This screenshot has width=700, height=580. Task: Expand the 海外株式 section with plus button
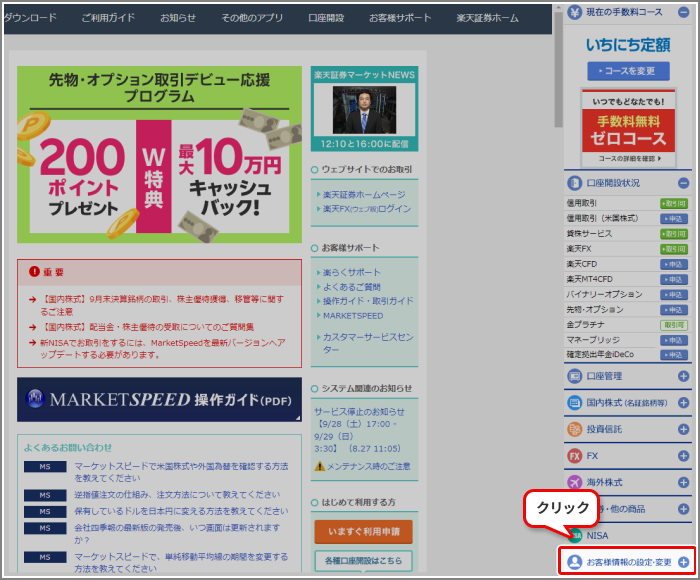[x=683, y=482]
